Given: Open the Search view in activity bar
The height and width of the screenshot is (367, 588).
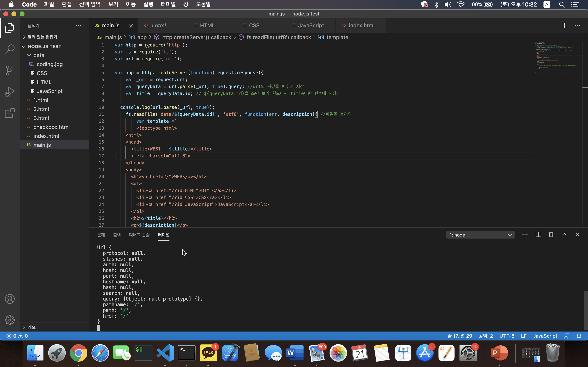Looking at the screenshot, I should pos(10,49).
